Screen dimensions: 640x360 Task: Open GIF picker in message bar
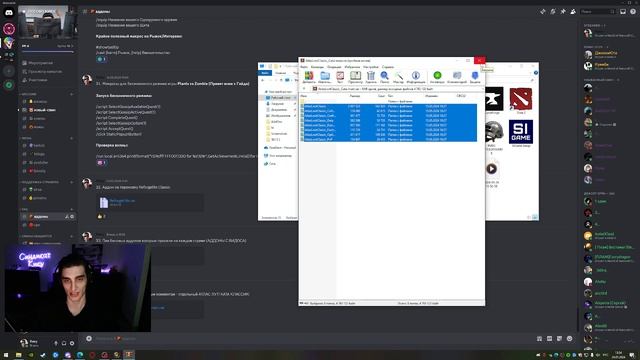click(549, 338)
